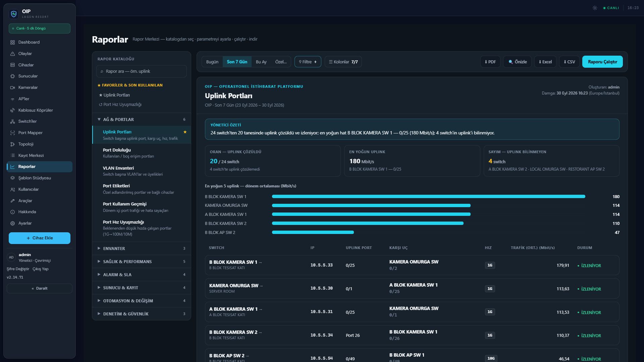
Task: Open the Kameralar camera icon in sidebar
Action: click(x=12, y=87)
